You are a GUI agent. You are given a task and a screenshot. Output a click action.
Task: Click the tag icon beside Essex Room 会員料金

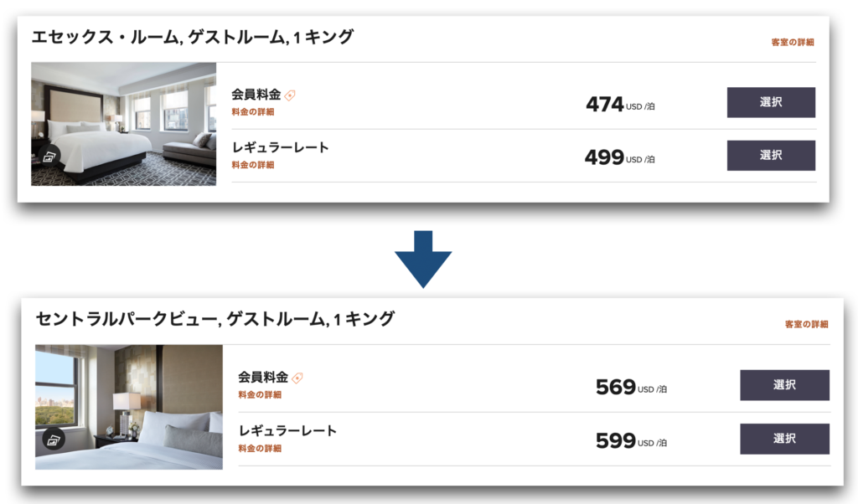[290, 95]
